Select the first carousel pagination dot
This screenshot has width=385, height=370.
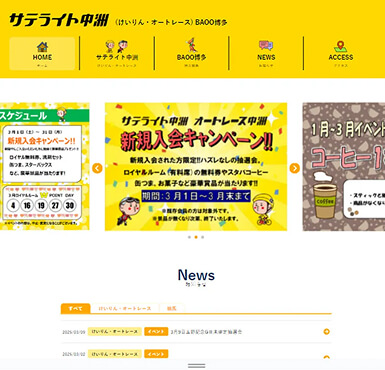tap(189, 237)
